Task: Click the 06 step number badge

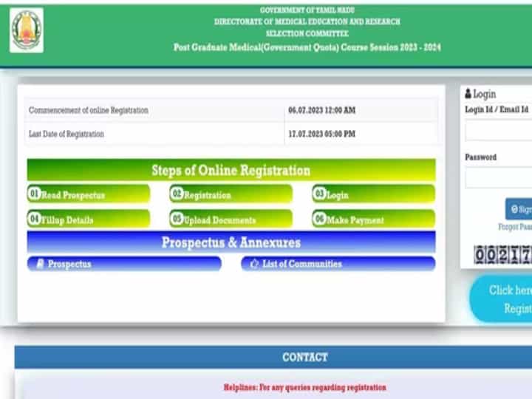Action: pyautogui.click(x=320, y=219)
